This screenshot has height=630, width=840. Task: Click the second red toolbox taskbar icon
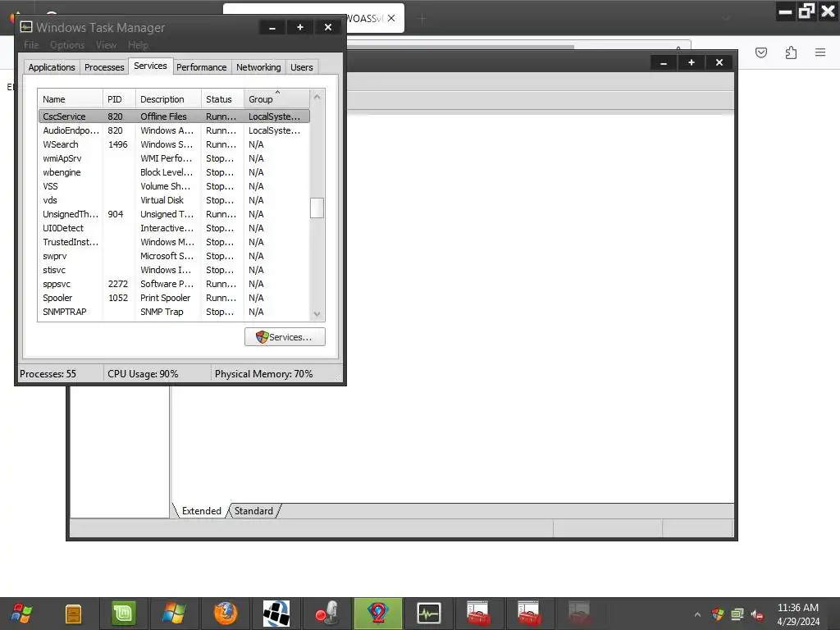[529, 614]
